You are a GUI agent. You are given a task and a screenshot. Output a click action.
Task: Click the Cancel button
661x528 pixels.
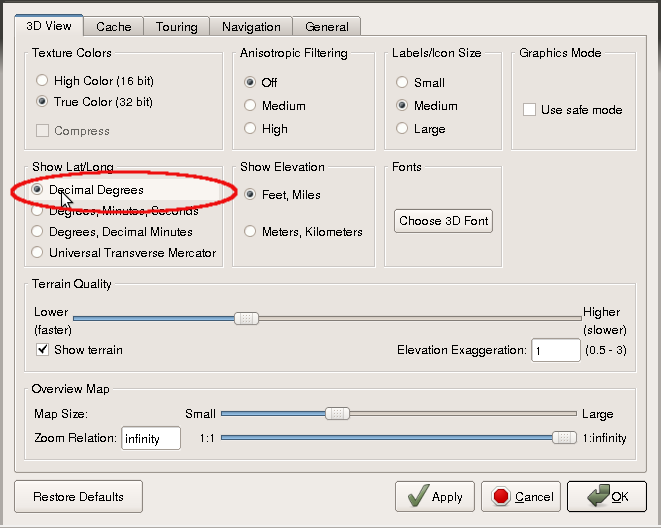(521, 496)
